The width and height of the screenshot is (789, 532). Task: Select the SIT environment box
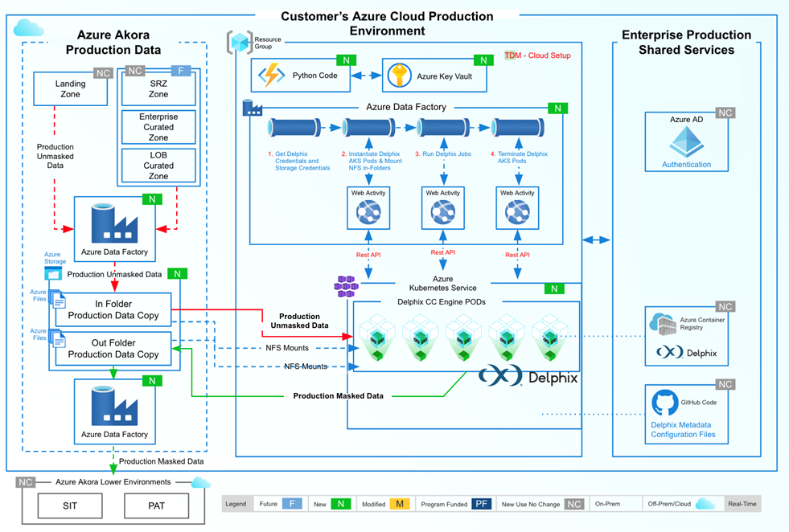coord(71,506)
